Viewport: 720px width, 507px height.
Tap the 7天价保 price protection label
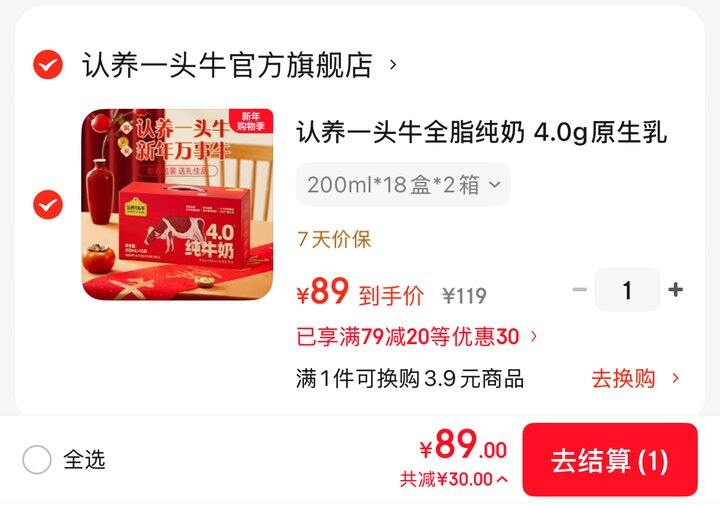[334, 239]
